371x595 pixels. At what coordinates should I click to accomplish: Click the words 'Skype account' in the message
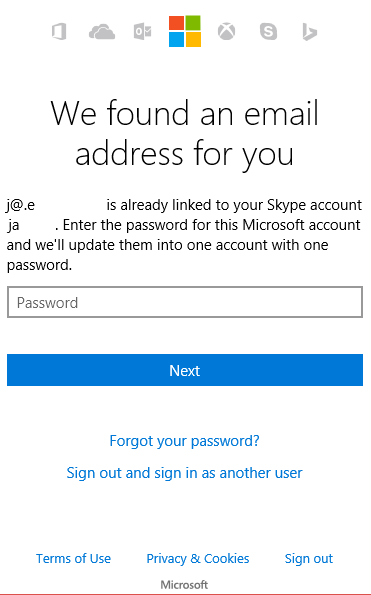point(314,205)
